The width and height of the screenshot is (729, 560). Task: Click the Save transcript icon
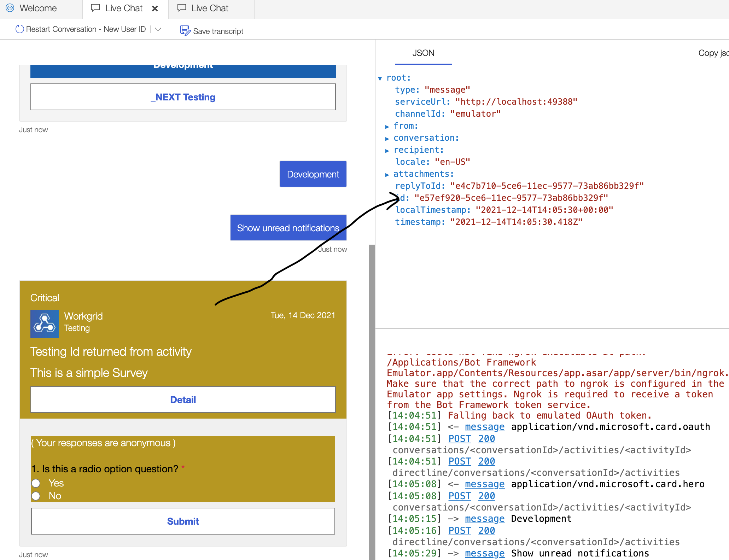[185, 31]
